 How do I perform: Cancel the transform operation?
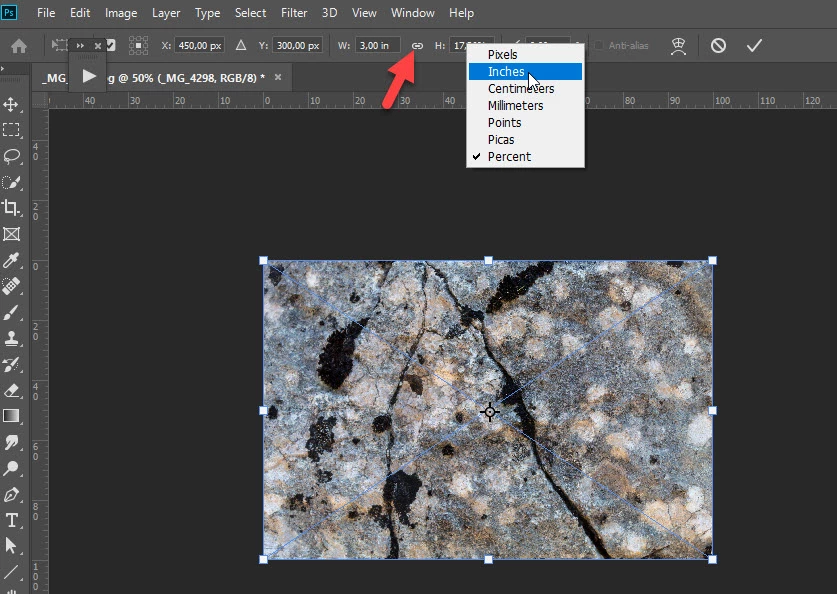[x=718, y=45]
